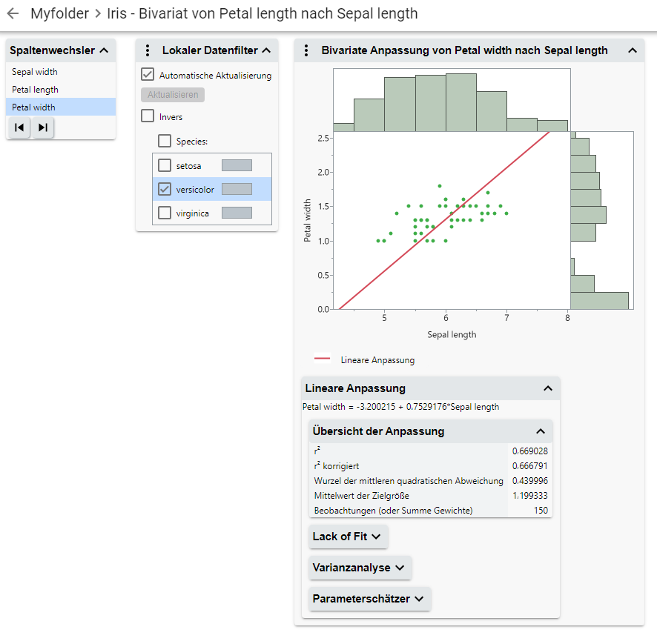657x644 pixels.
Task: Expand the Varianzanalyse section
Action: [359, 568]
